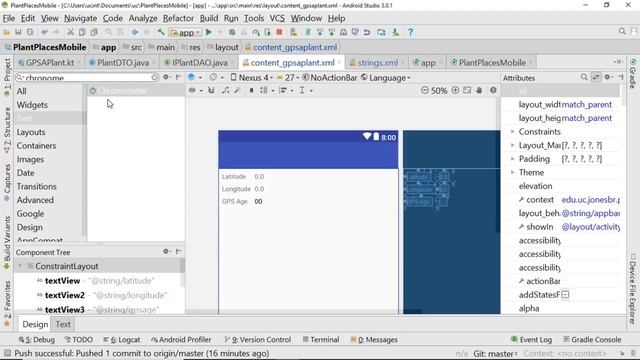
Task: Infer constraints magic wand icon
Action: coord(237,90)
